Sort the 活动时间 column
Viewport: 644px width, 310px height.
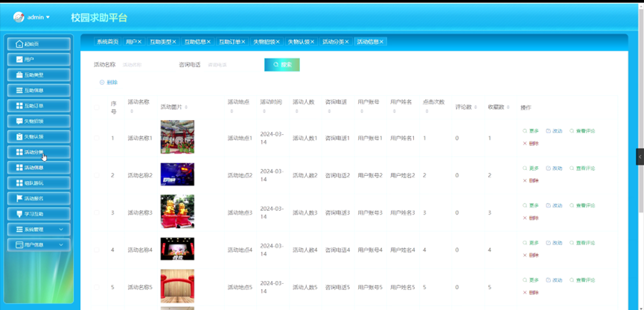pyautogui.click(x=264, y=111)
